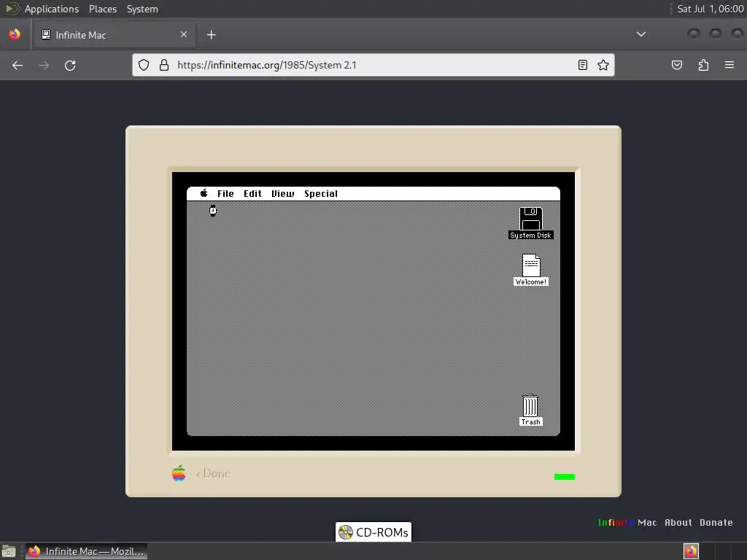
Task: Close the Infinite Mac tab
Action: pyautogui.click(x=184, y=34)
